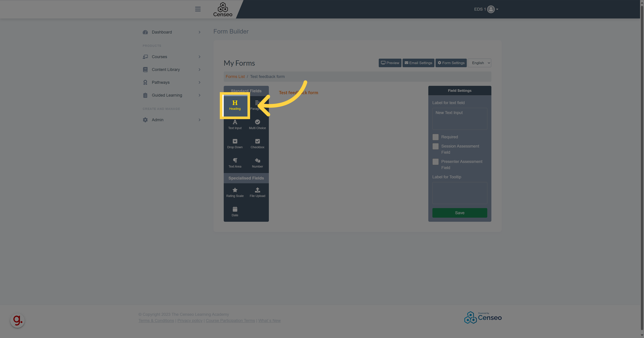
Task: Select the Text Input field icon
Action: coord(235,124)
